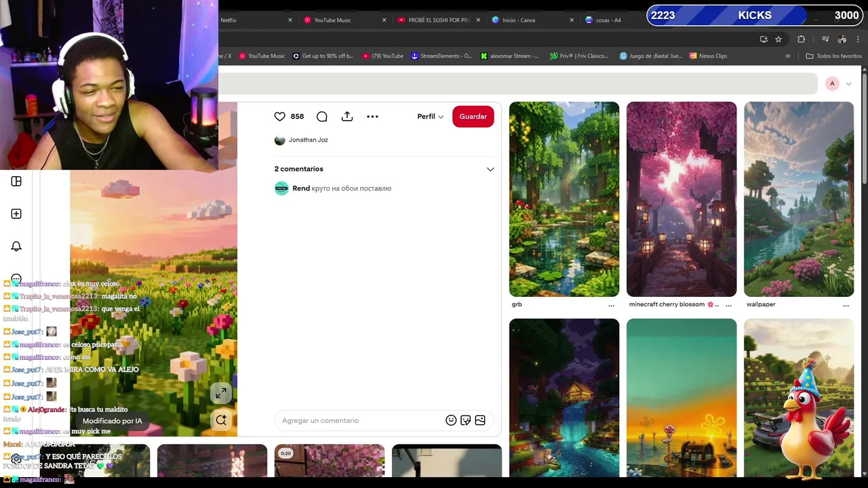Image resolution: width=868 pixels, height=488 pixels.
Task: Like the pin using the heart icon
Action: [x=279, y=117]
